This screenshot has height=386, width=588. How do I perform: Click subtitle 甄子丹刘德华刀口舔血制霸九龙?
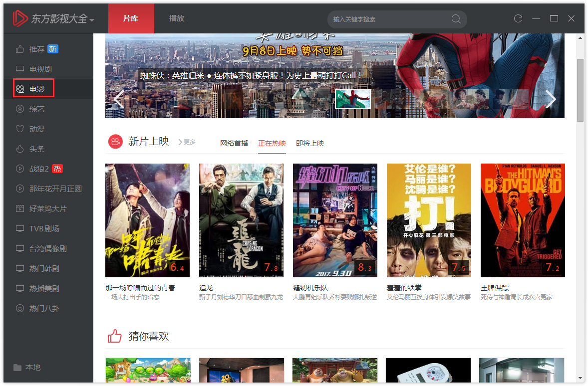pos(241,297)
